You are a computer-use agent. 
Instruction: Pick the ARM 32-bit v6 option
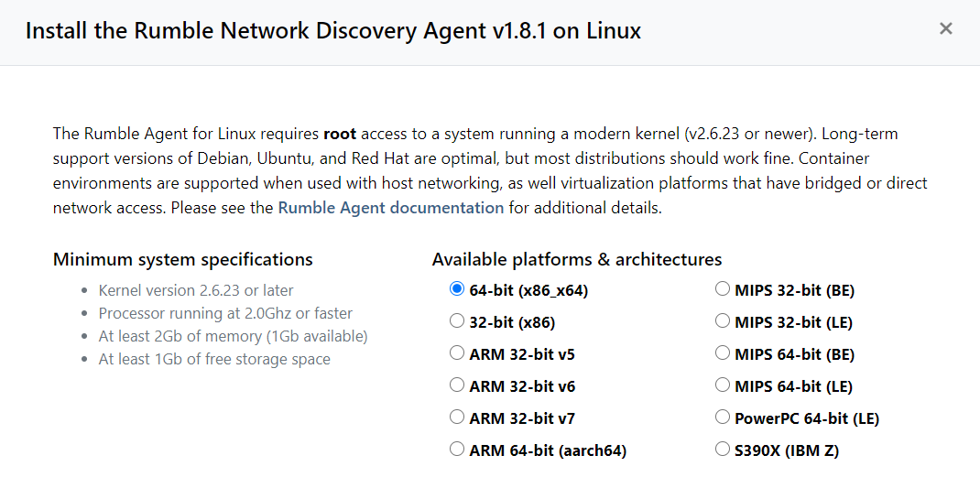pyautogui.click(x=457, y=385)
